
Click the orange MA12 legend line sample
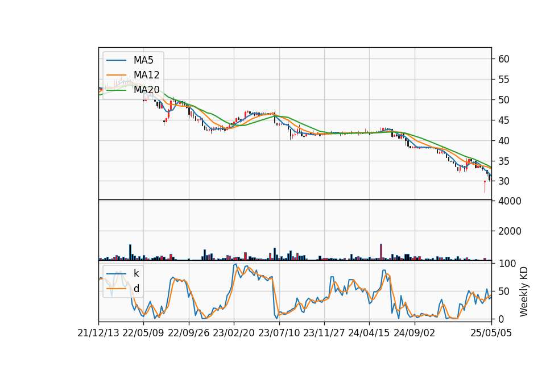tap(116, 75)
